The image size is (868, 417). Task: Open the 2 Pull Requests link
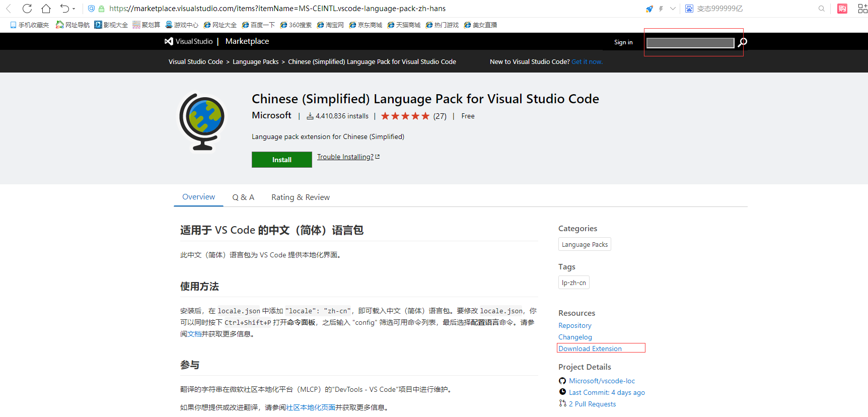coord(592,404)
